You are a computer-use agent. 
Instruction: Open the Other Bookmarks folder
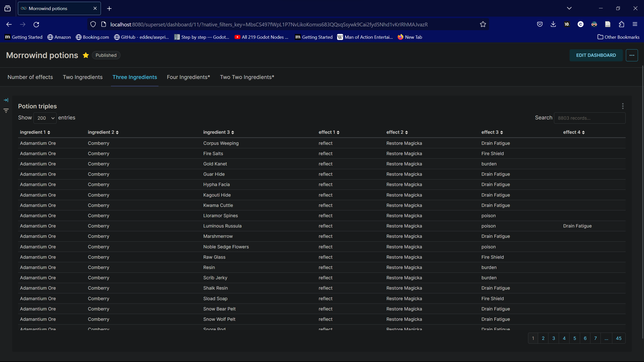(x=619, y=37)
